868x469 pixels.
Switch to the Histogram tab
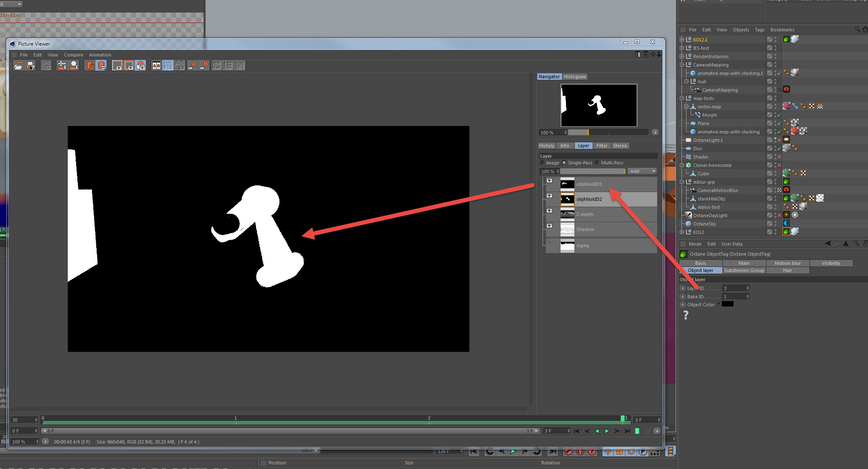click(x=575, y=77)
